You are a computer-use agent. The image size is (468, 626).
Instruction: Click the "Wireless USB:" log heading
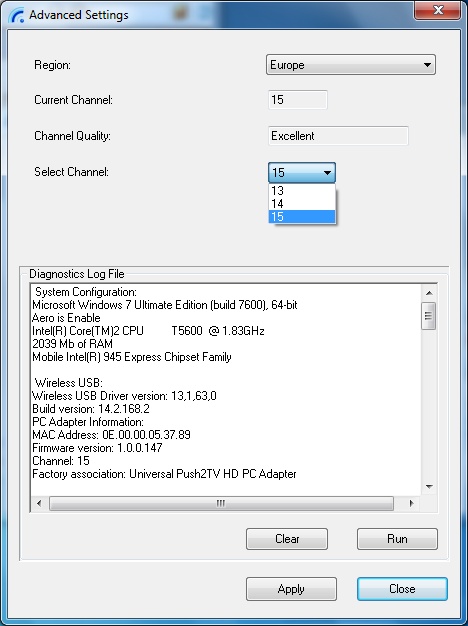(69, 383)
